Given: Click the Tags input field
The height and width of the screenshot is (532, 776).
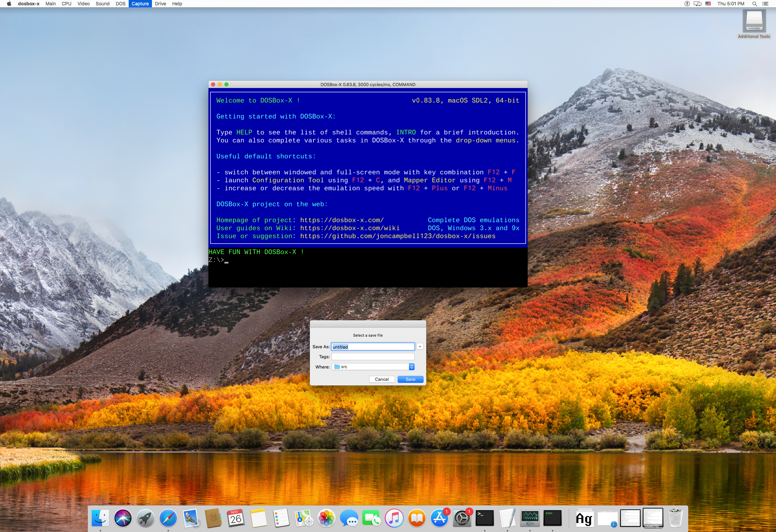Looking at the screenshot, I should pos(373,357).
